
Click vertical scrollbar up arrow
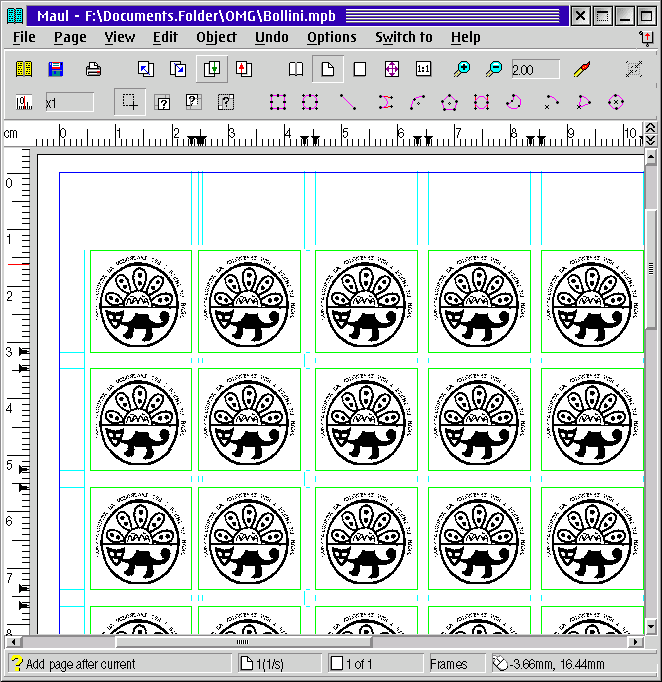[x=651, y=157]
